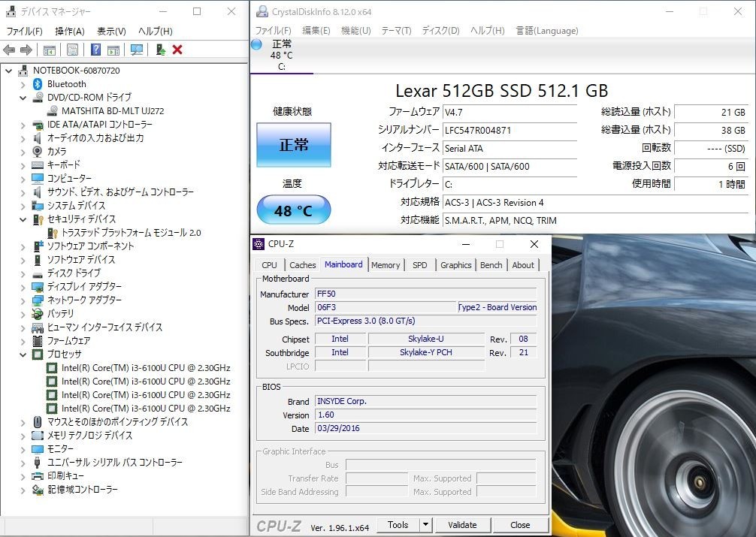Open 言語(Language) menu in CrystalDiskInfo
The image size is (756, 537).
[x=547, y=31]
